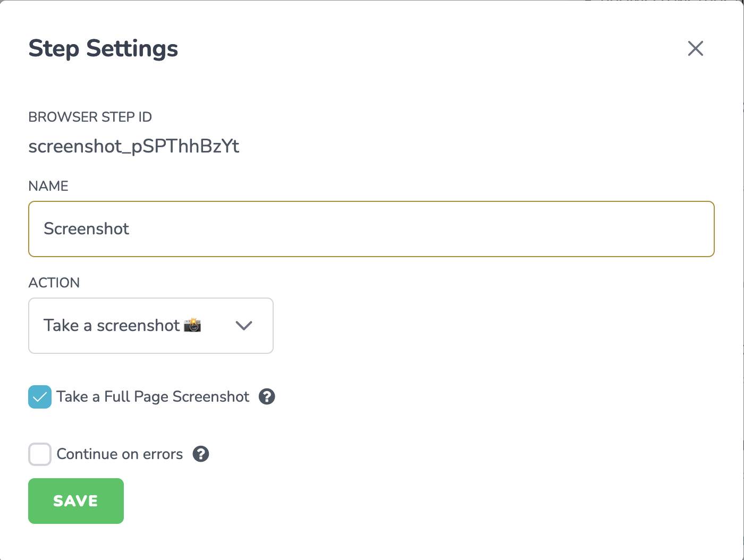Click the ACTION field label
Screen dimensions: 744x560
click(54, 283)
